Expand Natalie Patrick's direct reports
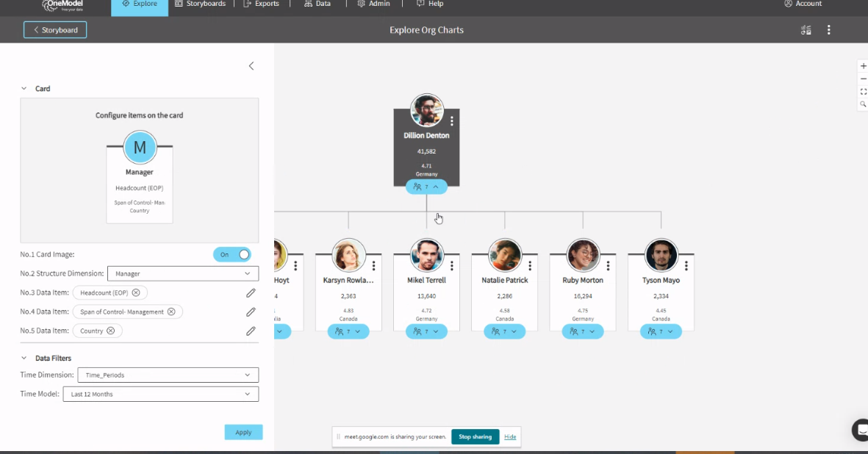 [504, 332]
